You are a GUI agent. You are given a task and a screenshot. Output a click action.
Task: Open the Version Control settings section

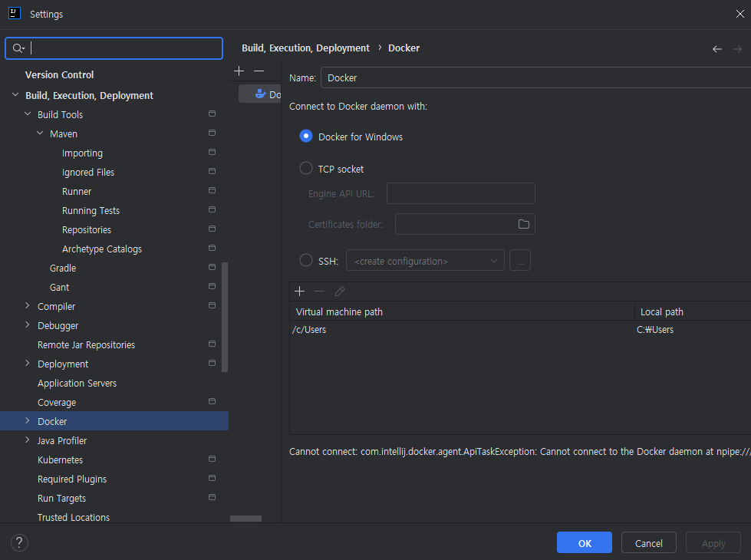[x=59, y=74]
